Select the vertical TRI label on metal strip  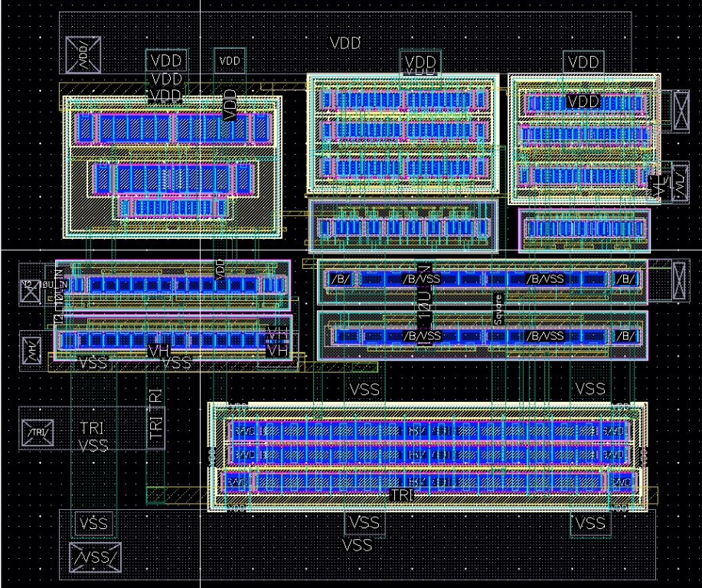point(155,421)
